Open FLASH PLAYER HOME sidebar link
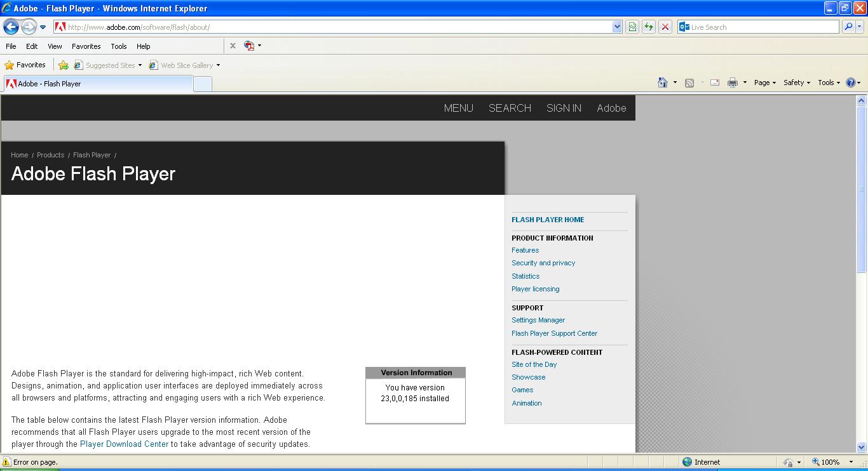The width and height of the screenshot is (868, 471). (x=548, y=220)
